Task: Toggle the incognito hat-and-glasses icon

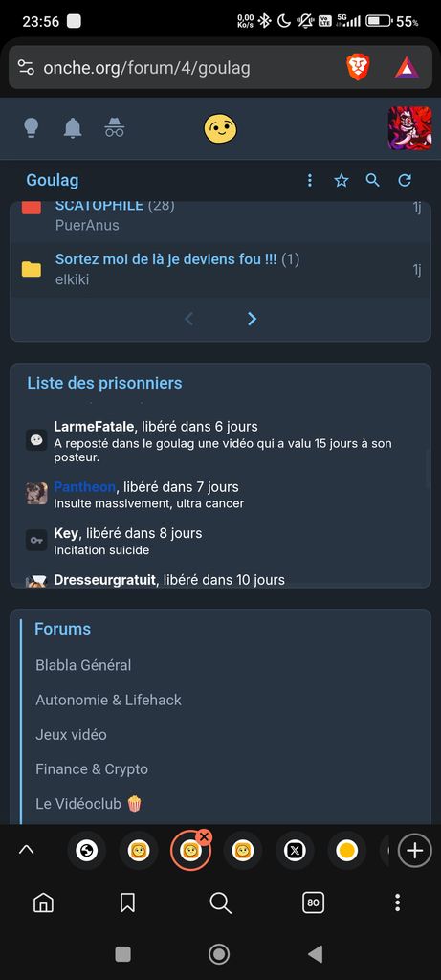Action: (114, 127)
